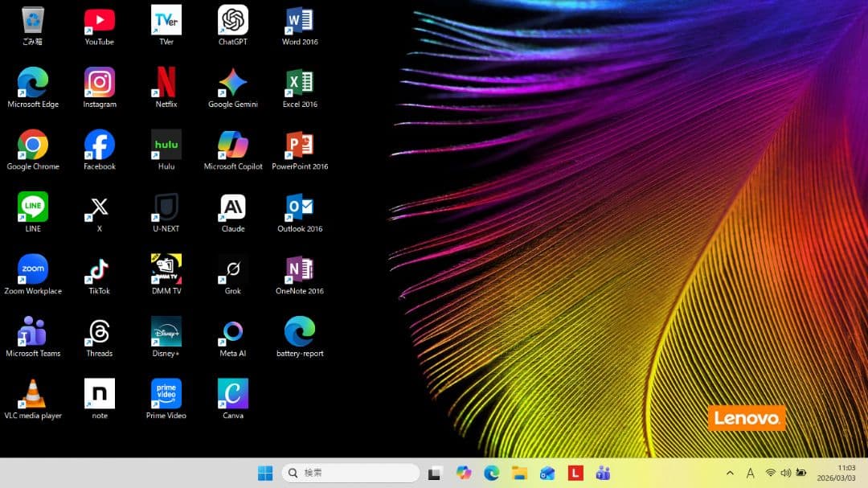This screenshot has width=868, height=488.
Task: Click the taskbar search box
Action: (x=350, y=473)
